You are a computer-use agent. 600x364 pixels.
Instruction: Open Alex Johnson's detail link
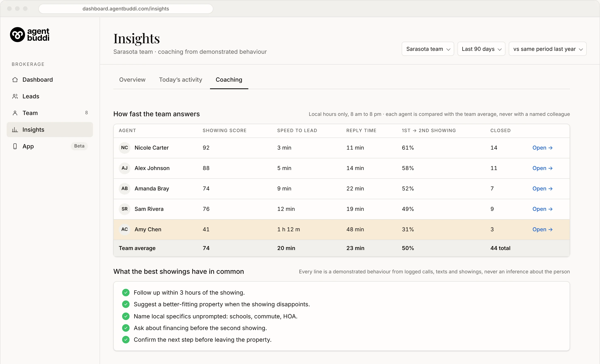click(x=542, y=168)
